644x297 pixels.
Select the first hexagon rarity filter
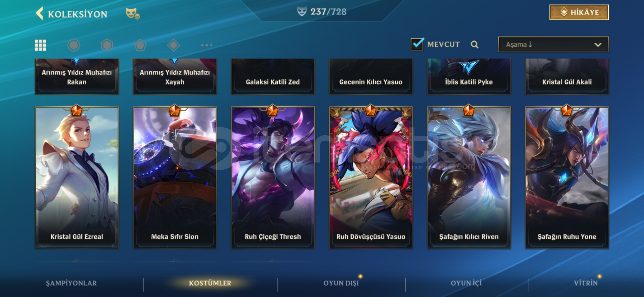[74, 45]
